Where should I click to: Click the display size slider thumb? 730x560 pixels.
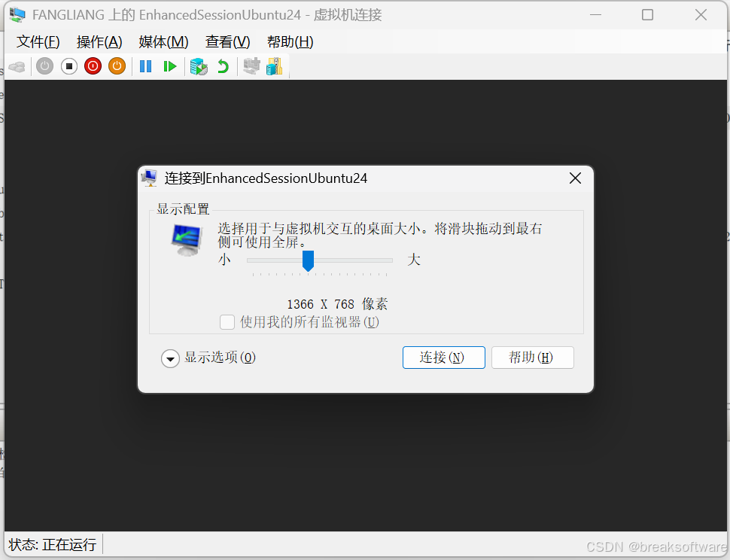click(x=308, y=260)
